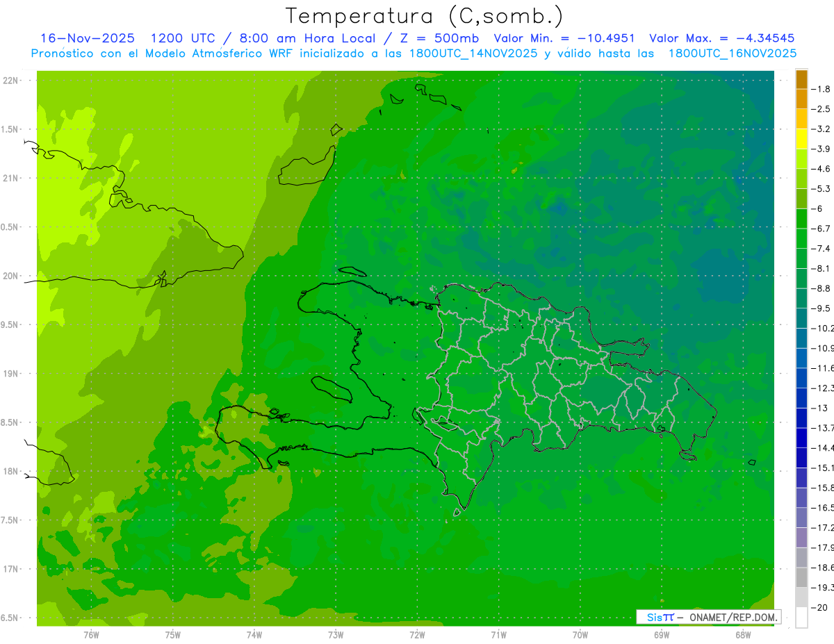Click the '-8.8' colorbar value
834x644 pixels.
[x=822, y=288]
